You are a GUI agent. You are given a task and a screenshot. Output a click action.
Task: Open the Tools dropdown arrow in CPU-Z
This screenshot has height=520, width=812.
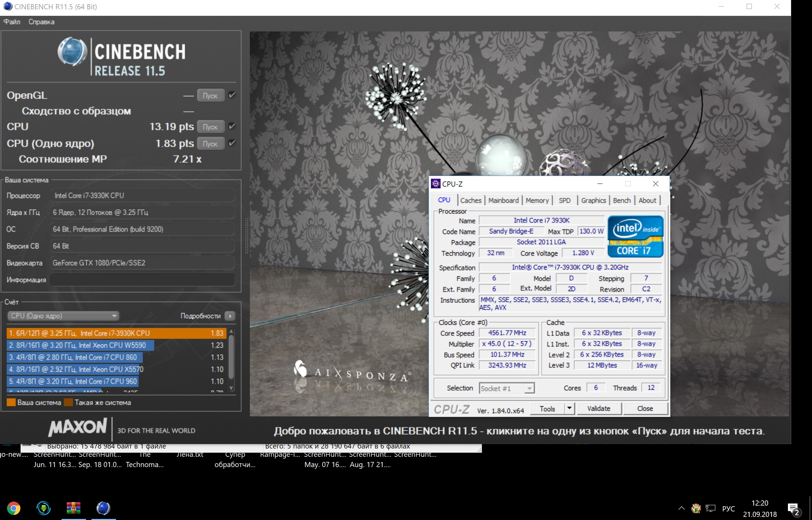569,408
